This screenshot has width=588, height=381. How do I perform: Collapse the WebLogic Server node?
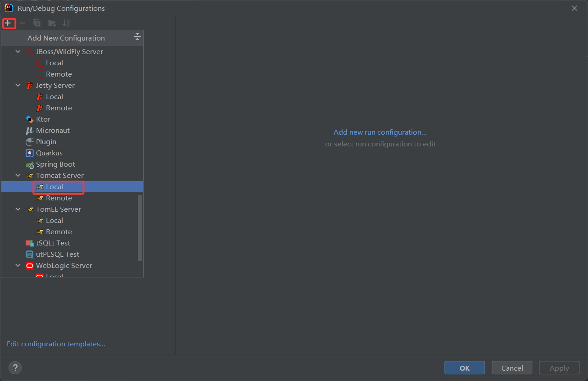coord(18,266)
